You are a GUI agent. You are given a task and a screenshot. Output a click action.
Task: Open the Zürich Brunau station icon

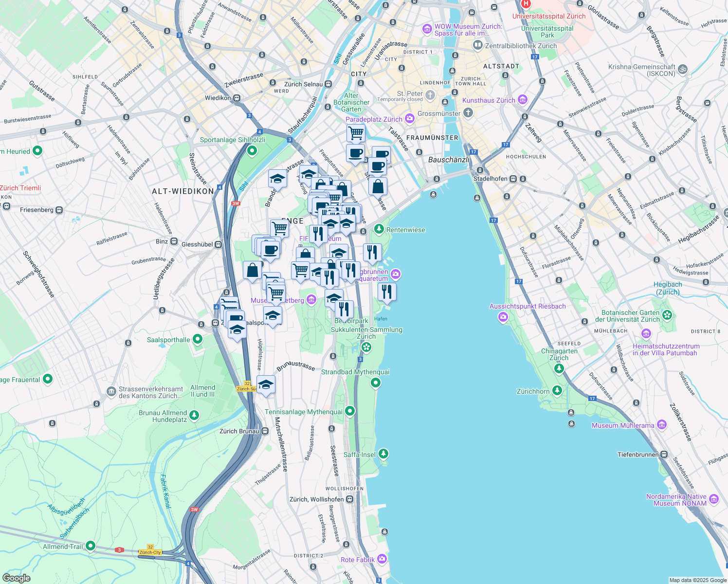[x=265, y=431]
